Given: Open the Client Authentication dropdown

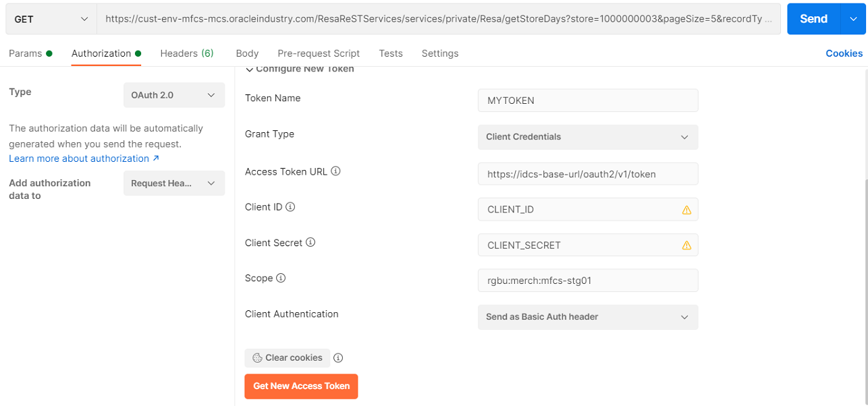Looking at the screenshot, I should [x=587, y=317].
